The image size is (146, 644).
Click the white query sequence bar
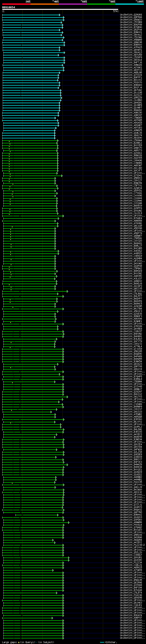coord(60,9)
